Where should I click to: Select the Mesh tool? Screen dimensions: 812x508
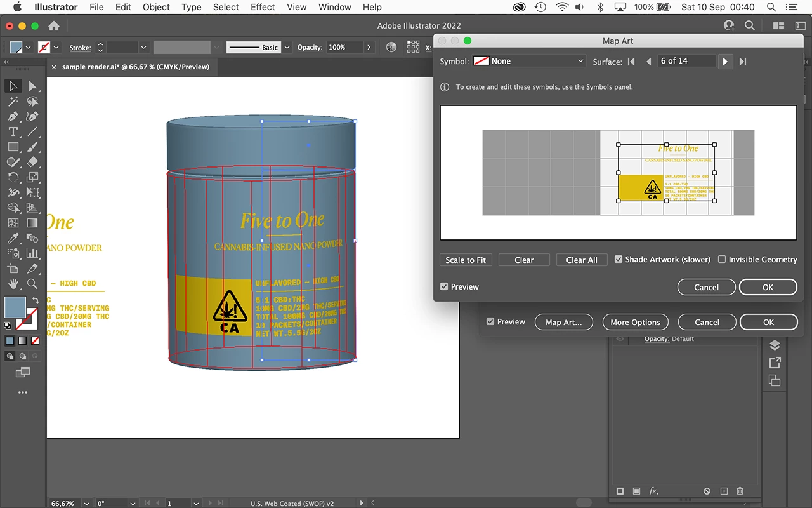[13, 223]
